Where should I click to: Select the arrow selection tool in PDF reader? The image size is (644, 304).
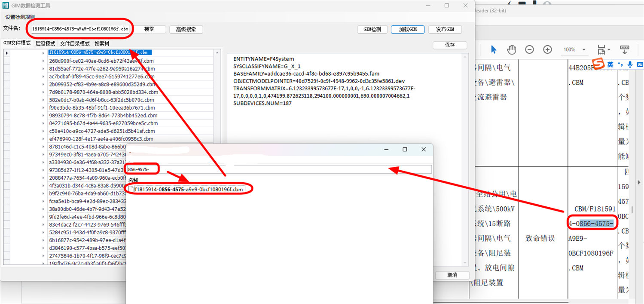[493, 50]
